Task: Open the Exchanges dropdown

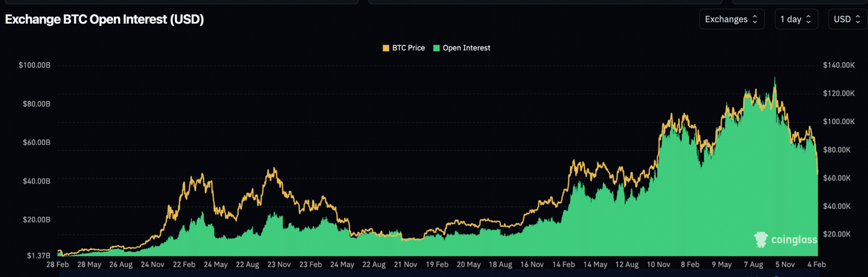Action: click(x=731, y=19)
